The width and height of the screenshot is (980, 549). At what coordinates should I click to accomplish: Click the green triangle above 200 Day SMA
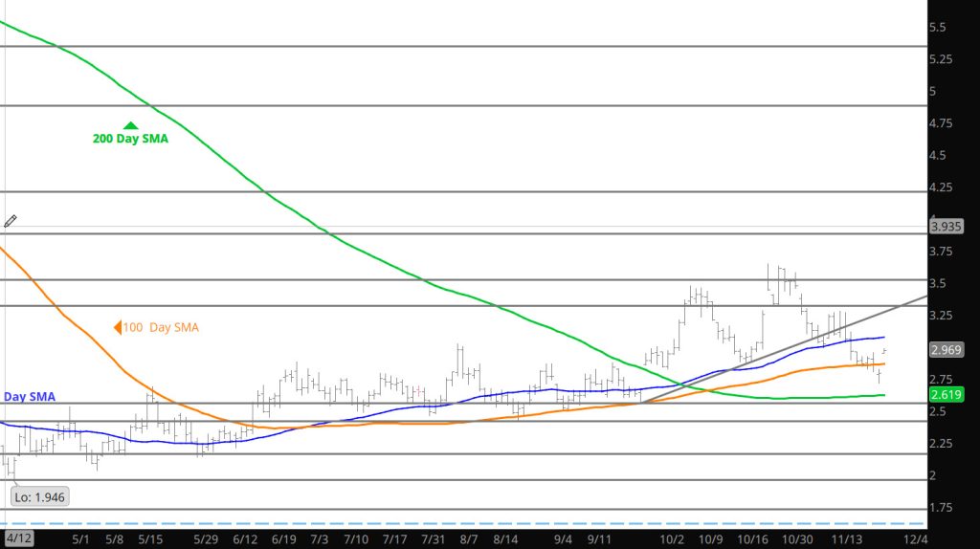[130, 125]
